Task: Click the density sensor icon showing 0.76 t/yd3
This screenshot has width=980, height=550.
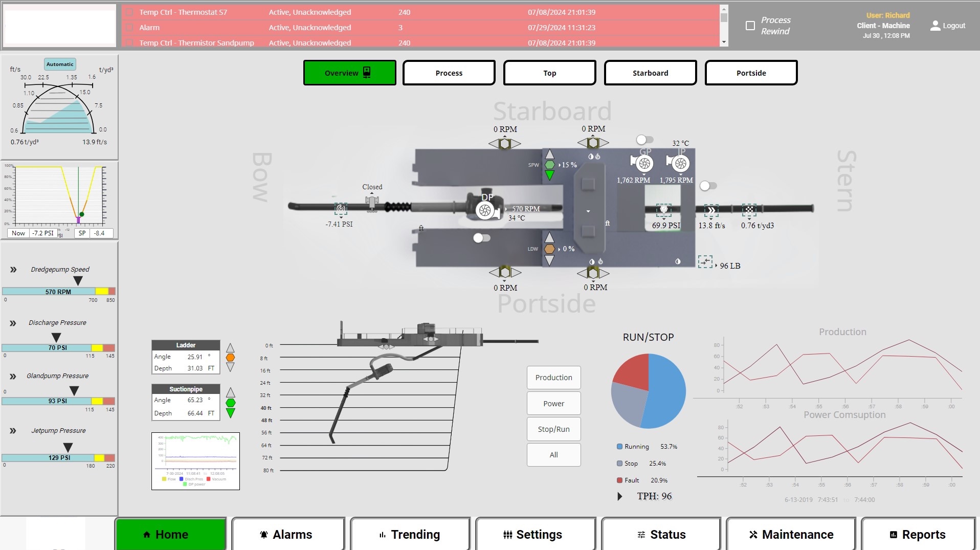Action: (749, 209)
